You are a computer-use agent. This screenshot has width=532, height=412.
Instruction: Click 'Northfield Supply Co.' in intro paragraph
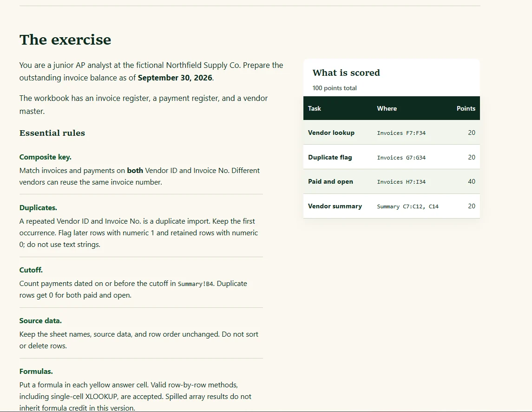point(203,65)
